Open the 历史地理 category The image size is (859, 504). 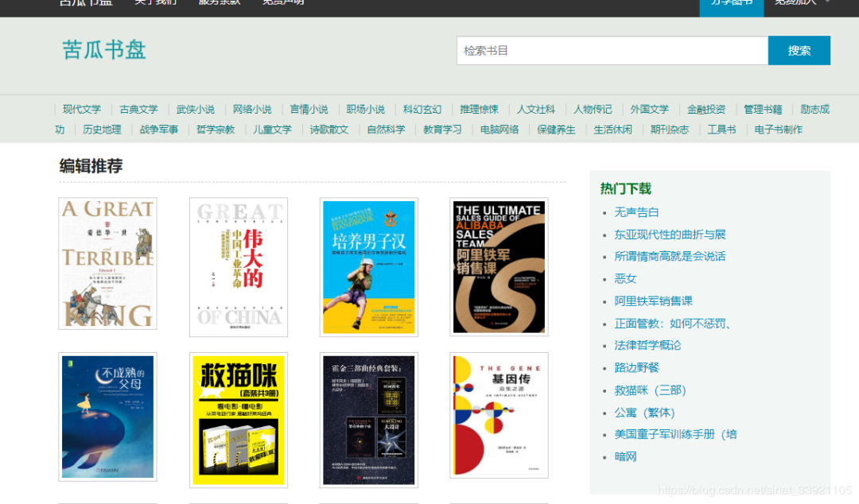click(102, 130)
